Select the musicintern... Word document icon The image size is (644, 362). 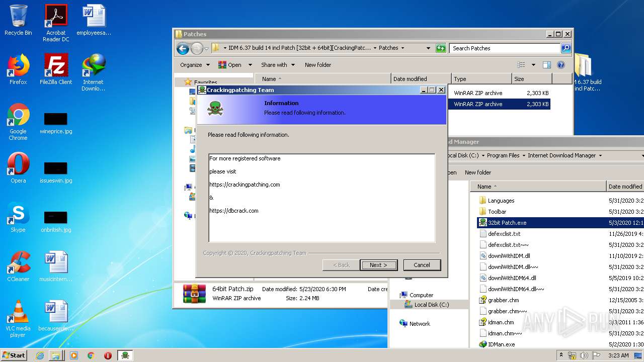pos(56,266)
